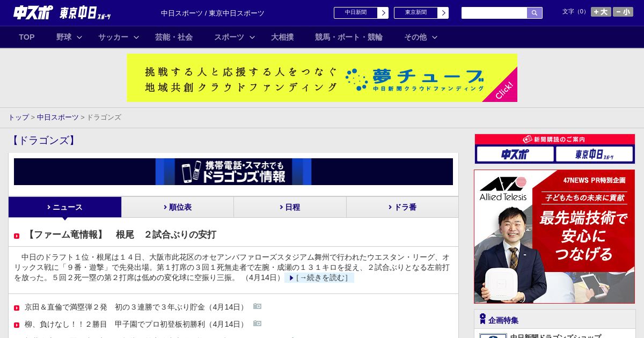Screen dimensions: 644x338
Task: Click camera icon beside 京田&直倫 article
Action: tap(258, 306)
